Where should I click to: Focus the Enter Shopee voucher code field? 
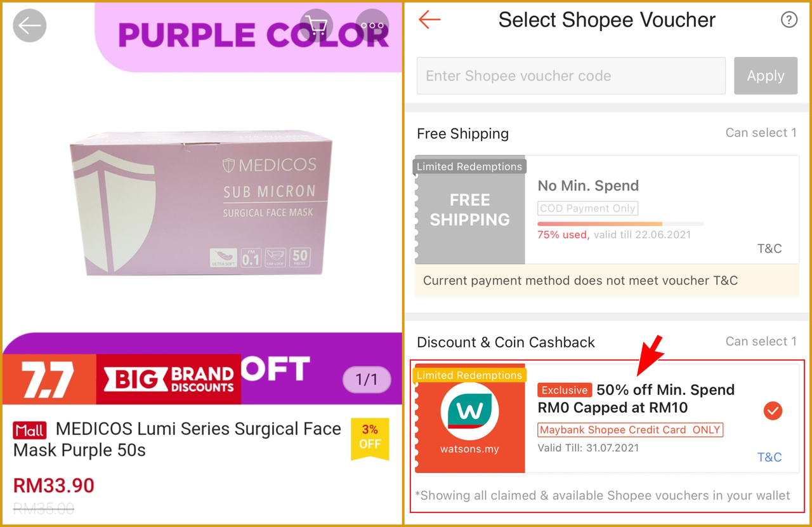(571, 76)
